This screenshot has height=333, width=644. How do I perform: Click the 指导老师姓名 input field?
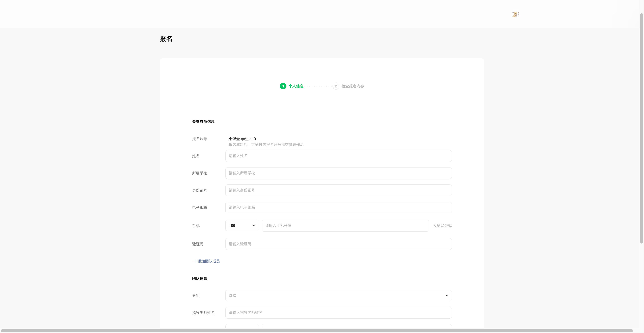coord(338,313)
